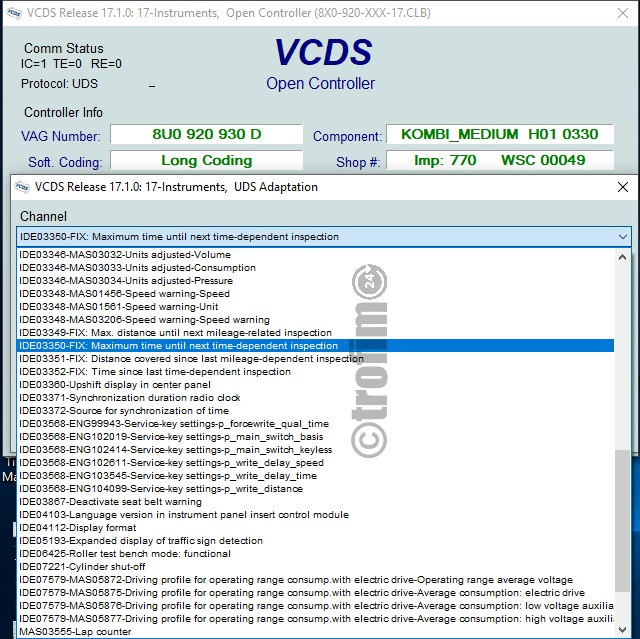Select Service-key settings p_write_distance
Viewport: 640px width, 639px height.
coord(316,489)
